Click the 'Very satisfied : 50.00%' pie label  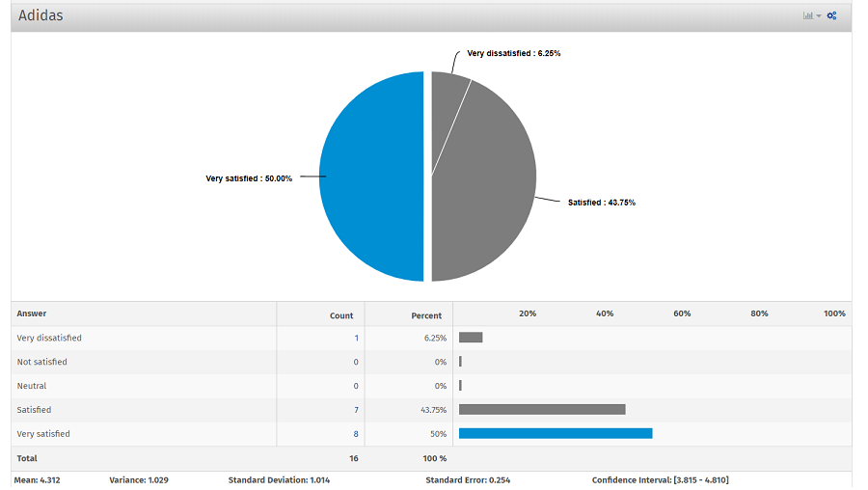click(249, 178)
